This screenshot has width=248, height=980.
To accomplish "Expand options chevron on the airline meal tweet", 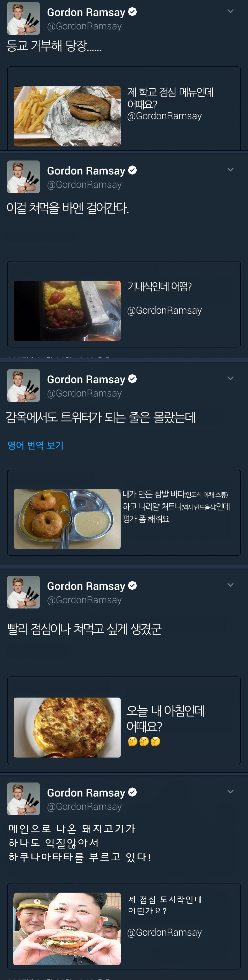I will pos(230,170).
